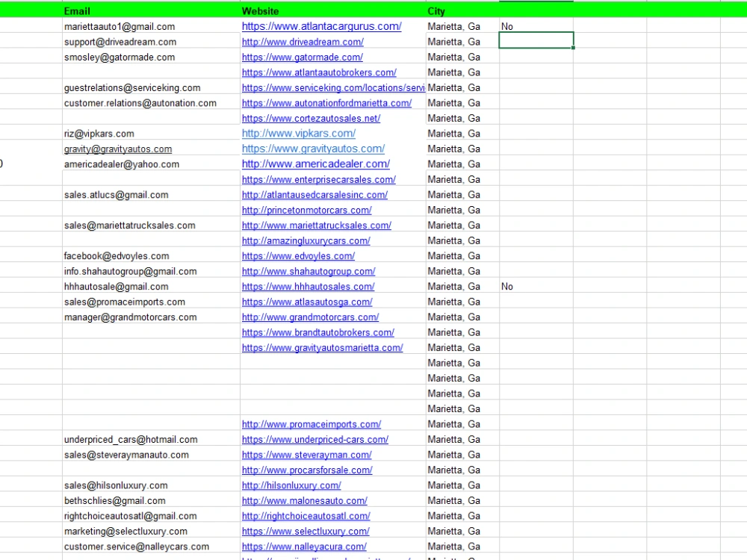
Task: Open the hilsonluxury.com link
Action: 291,485
